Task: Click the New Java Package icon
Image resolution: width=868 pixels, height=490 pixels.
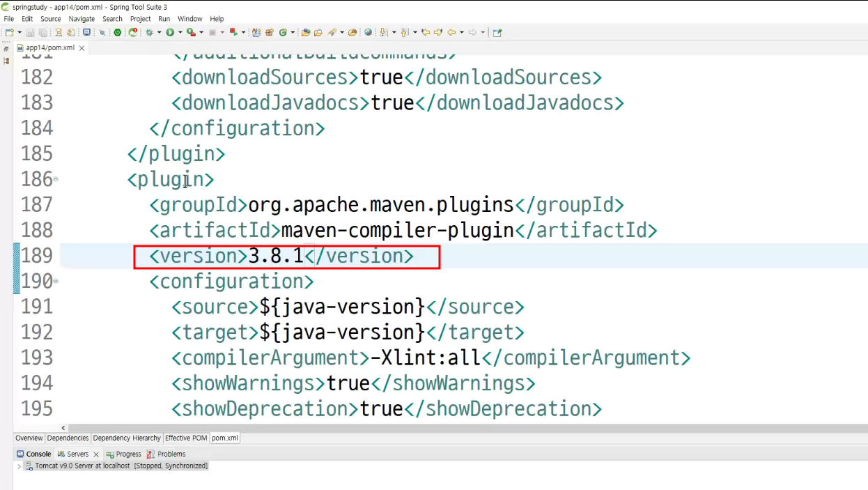Action: point(270,32)
